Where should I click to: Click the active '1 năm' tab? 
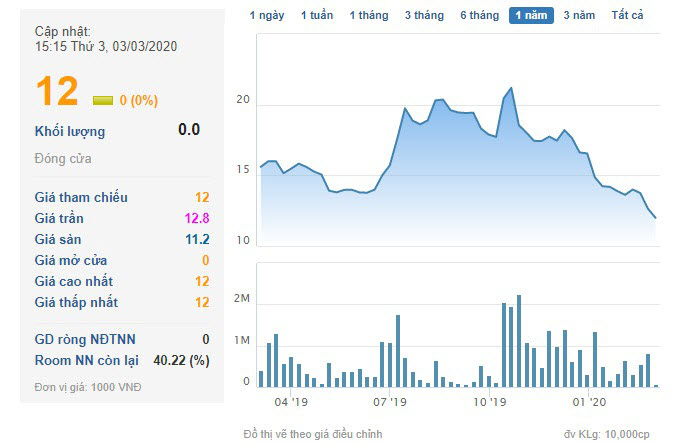(531, 15)
